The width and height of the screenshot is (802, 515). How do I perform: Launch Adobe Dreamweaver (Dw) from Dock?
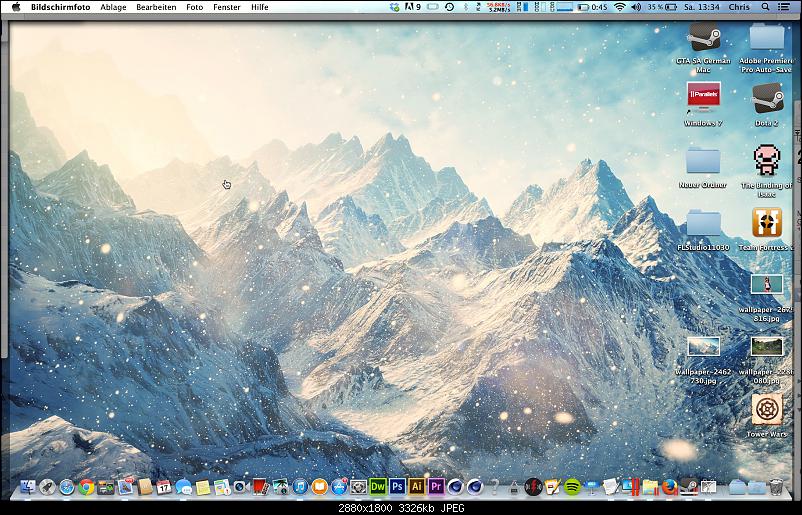[x=378, y=487]
